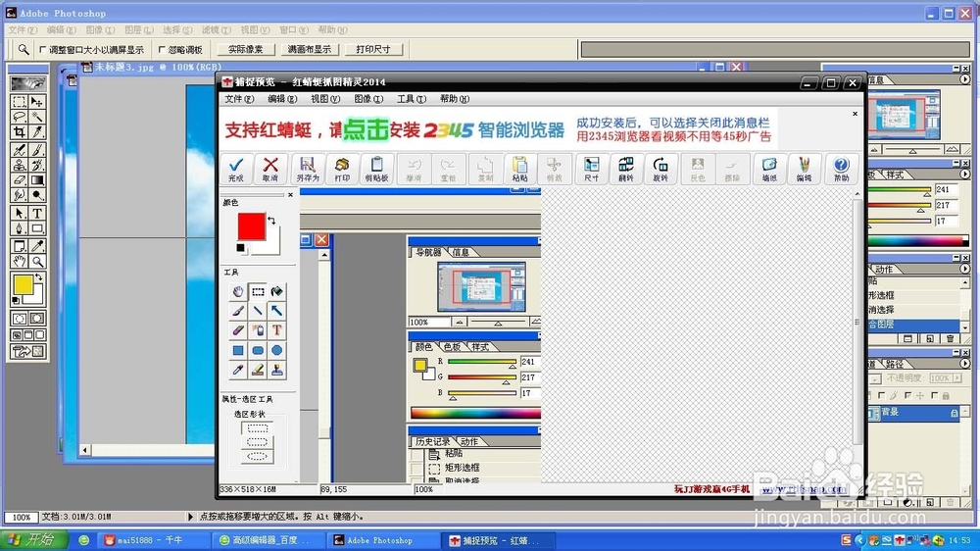Viewport: 980px width, 551px height.
Task: Select Photoshop's lasso tool
Action: 20,117
